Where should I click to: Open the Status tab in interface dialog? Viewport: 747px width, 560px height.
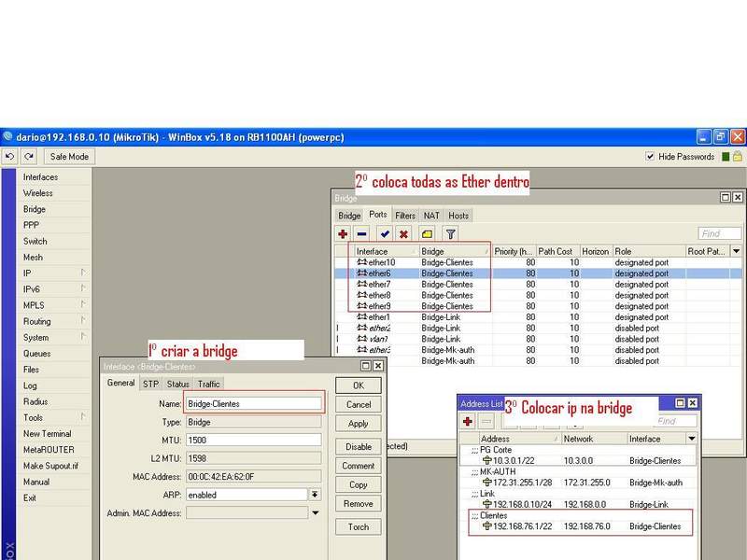(x=177, y=384)
